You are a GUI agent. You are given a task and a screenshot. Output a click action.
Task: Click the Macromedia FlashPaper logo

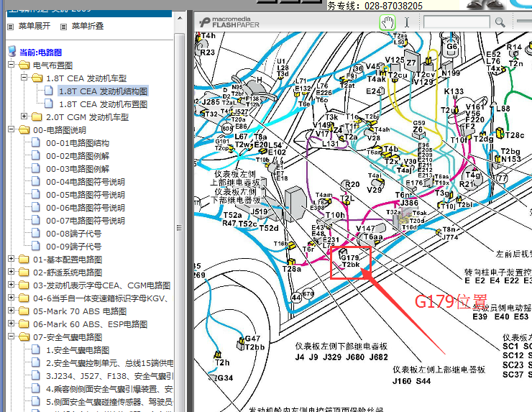pos(229,22)
